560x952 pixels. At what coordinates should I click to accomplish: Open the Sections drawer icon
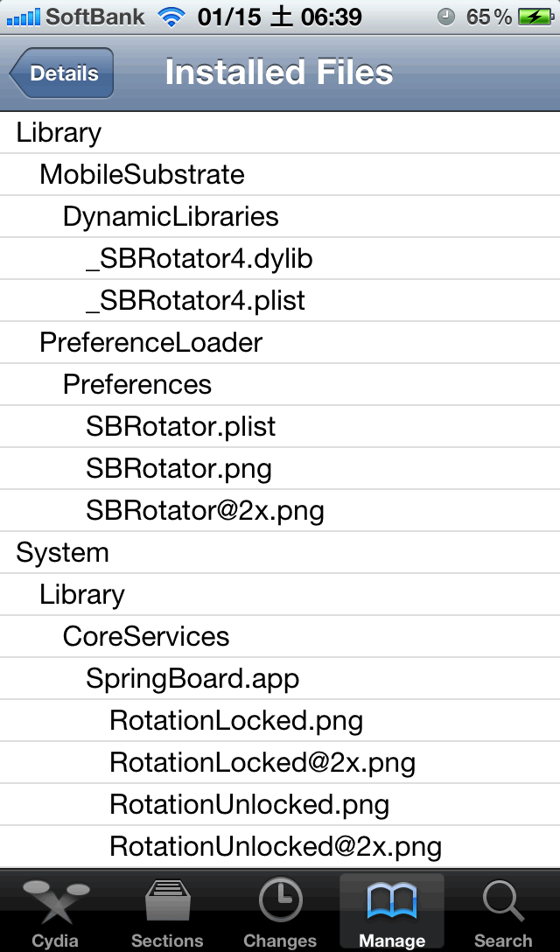point(167,901)
